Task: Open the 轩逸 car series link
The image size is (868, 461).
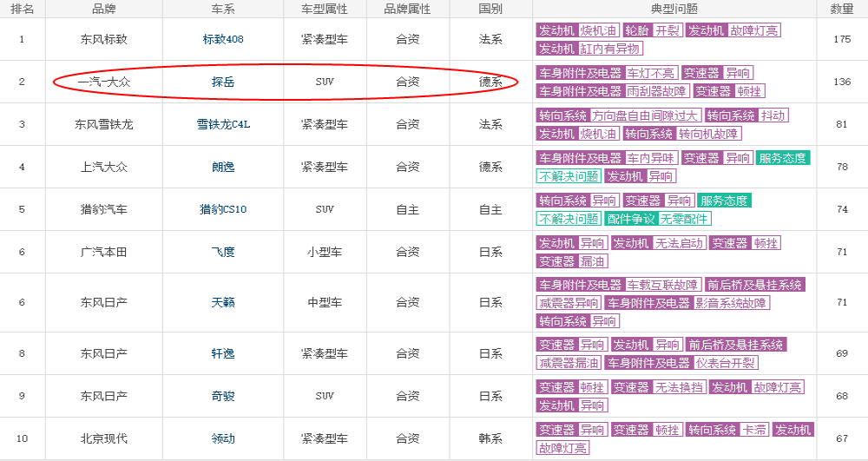Action: pos(223,353)
